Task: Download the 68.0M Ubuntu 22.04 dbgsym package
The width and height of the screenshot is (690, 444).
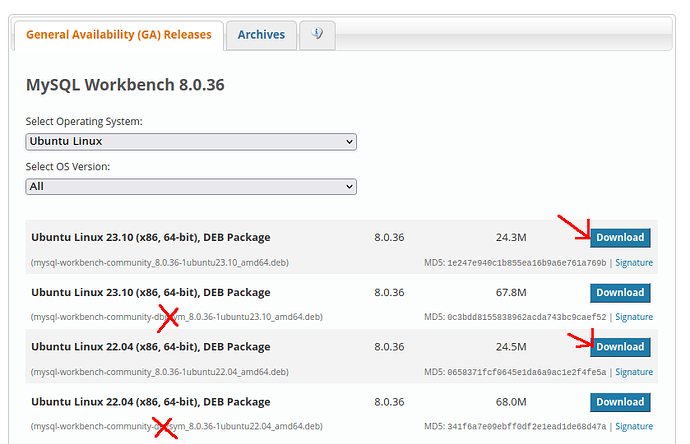Action: 620,402
